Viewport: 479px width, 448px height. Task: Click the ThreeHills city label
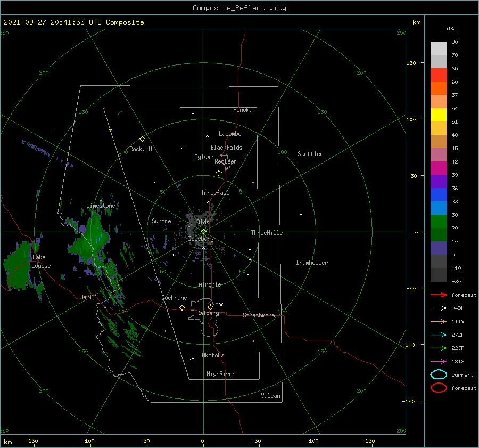click(267, 233)
